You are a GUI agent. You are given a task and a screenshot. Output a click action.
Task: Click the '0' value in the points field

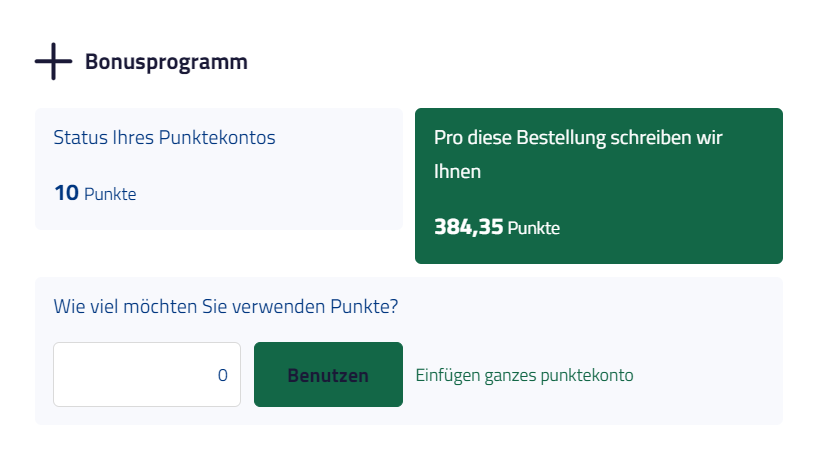[222, 375]
